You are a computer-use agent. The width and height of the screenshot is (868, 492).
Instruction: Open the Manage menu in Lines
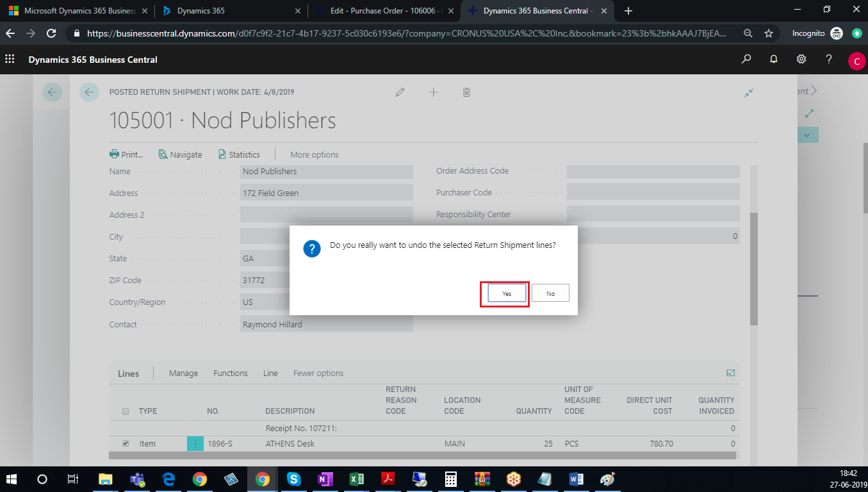pyautogui.click(x=183, y=373)
